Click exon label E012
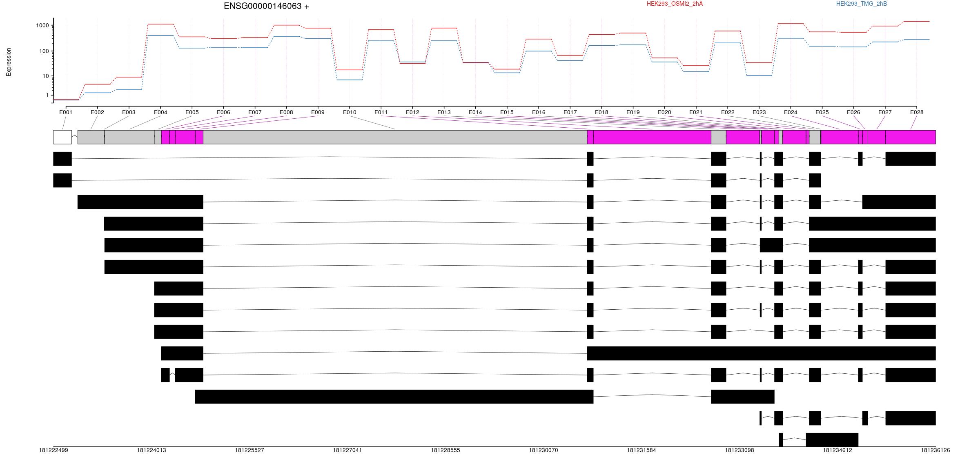Image resolution: width=980 pixels, height=457 pixels. [412, 112]
